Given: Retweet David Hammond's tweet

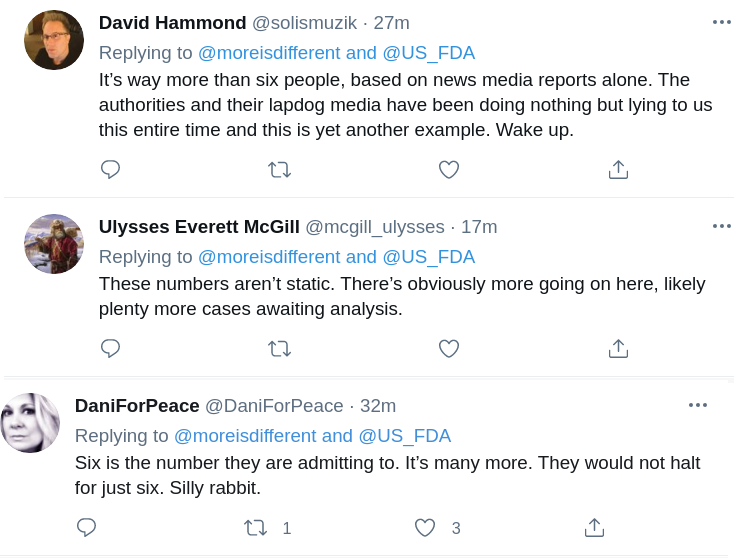Looking at the screenshot, I should [x=280, y=170].
